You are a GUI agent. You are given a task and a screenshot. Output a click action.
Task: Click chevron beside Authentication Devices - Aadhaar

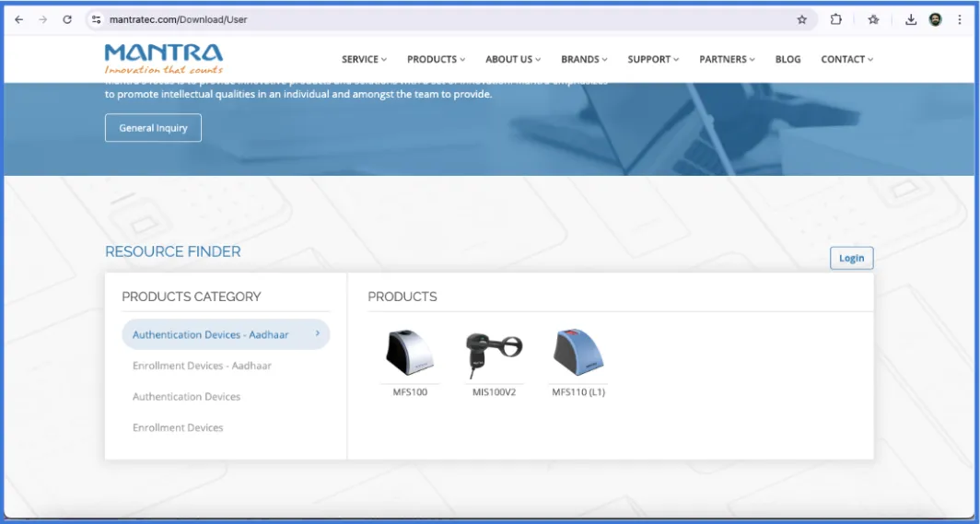(x=318, y=333)
